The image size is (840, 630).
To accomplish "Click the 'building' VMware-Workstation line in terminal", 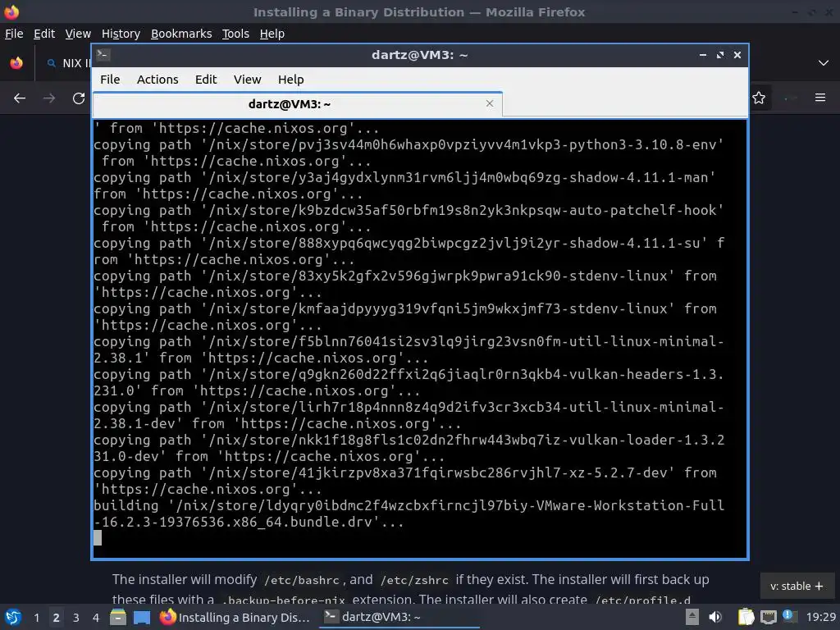I will (409, 514).
